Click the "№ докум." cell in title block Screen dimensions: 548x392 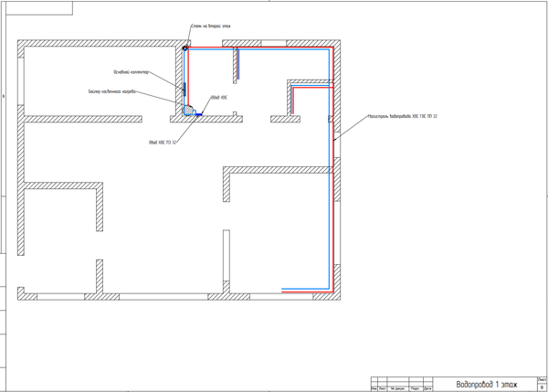point(398,388)
